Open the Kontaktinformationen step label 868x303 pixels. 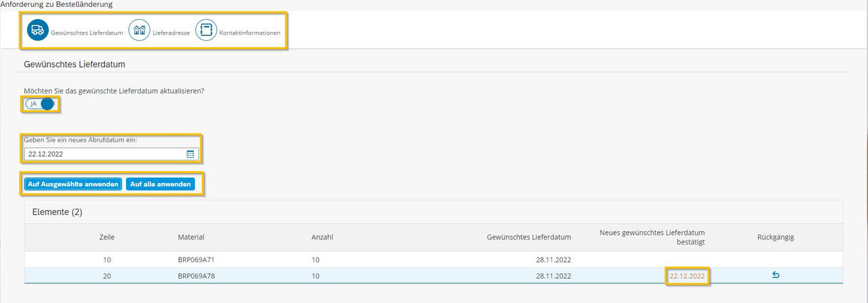(x=250, y=33)
